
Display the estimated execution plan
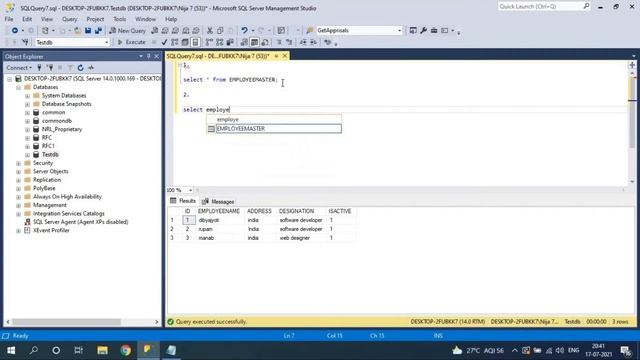(x=175, y=42)
